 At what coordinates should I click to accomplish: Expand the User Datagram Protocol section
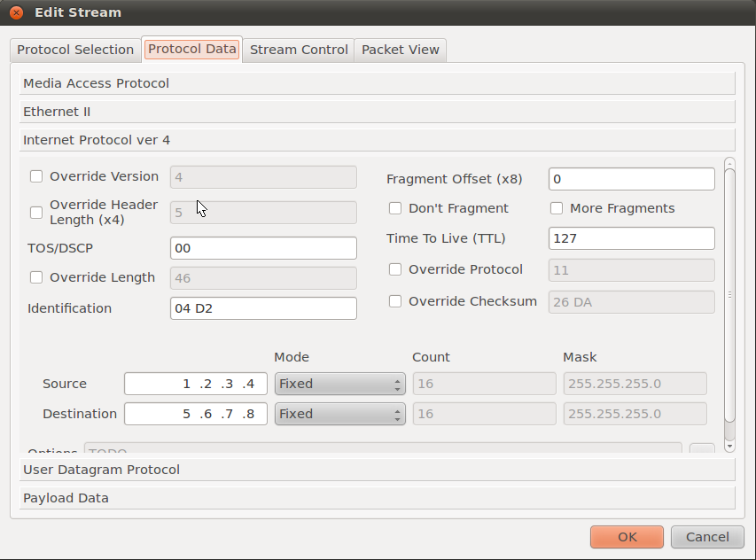pos(377,470)
